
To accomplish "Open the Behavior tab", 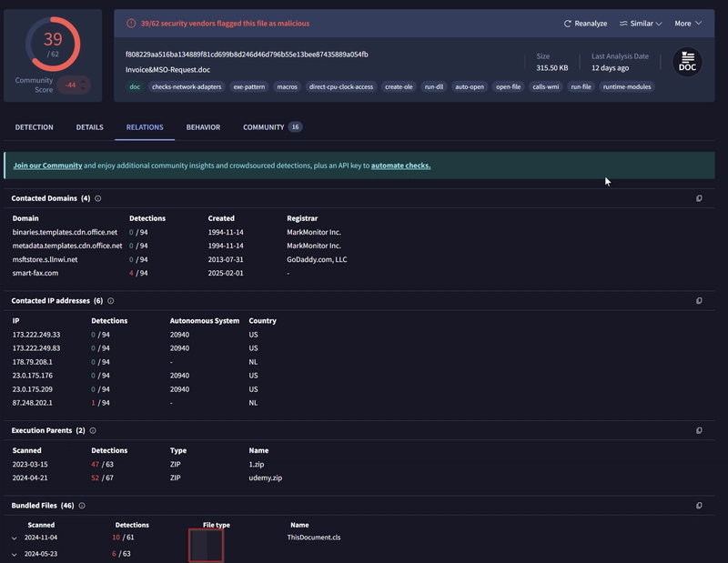I will pos(203,127).
